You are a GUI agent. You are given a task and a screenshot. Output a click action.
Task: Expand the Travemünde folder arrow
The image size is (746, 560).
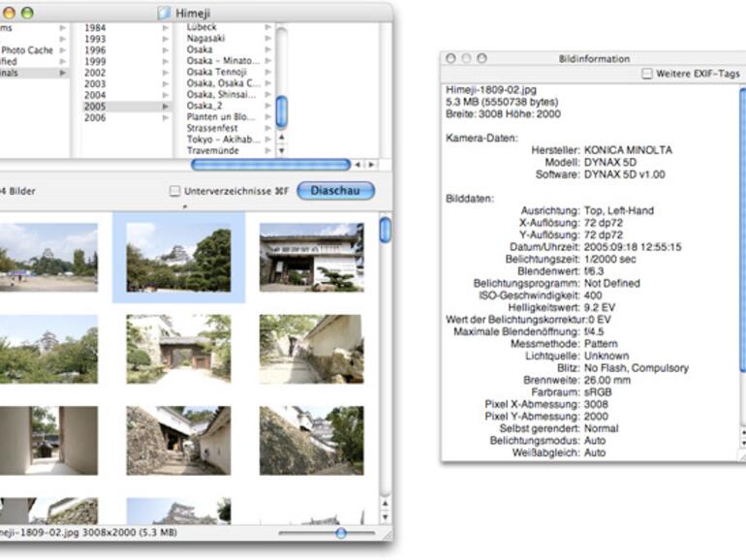(x=268, y=152)
